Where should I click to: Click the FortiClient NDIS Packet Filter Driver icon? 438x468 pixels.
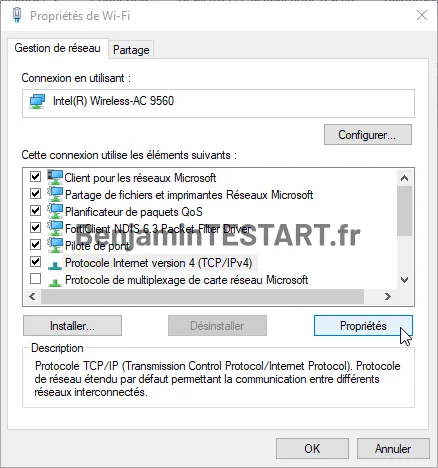pyautogui.click(x=55, y=228)
